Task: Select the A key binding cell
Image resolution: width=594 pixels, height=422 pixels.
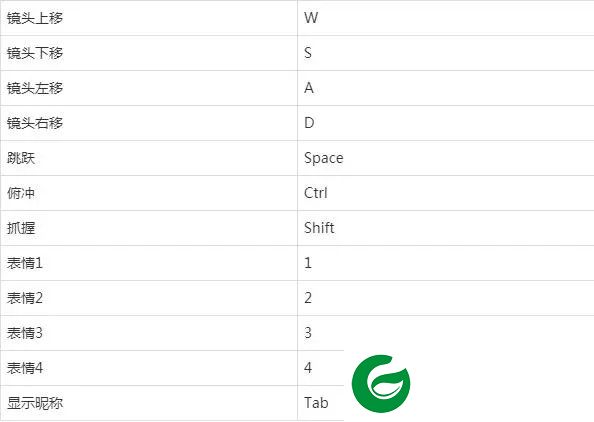Action: tap(446, 88)
